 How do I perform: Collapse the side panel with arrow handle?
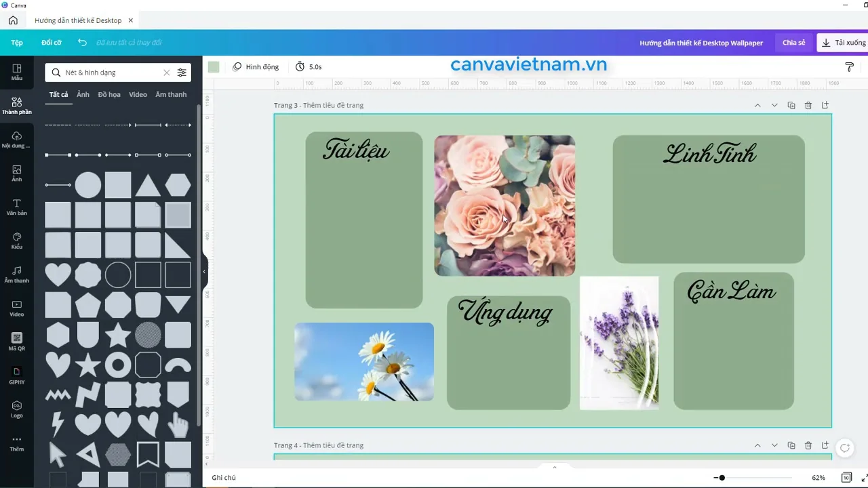(204, 271)
